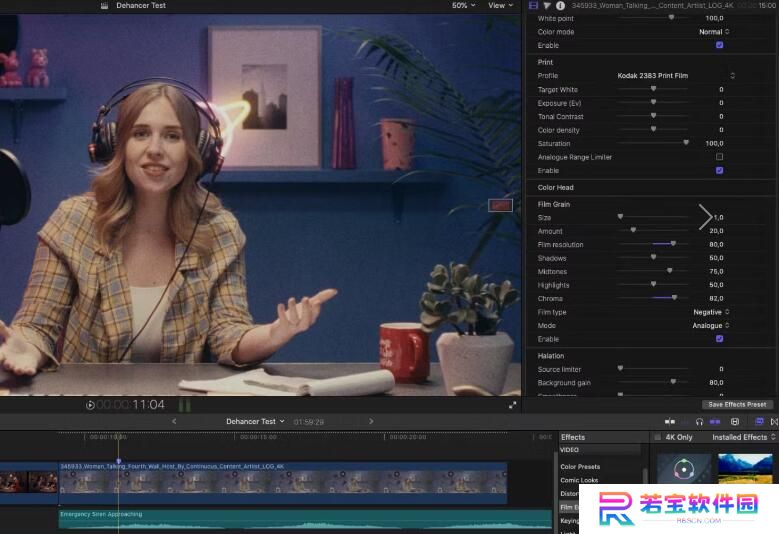Open the Dehancer Test timeline project dropdown
This screenshot has width=779, height=534.
255,421
